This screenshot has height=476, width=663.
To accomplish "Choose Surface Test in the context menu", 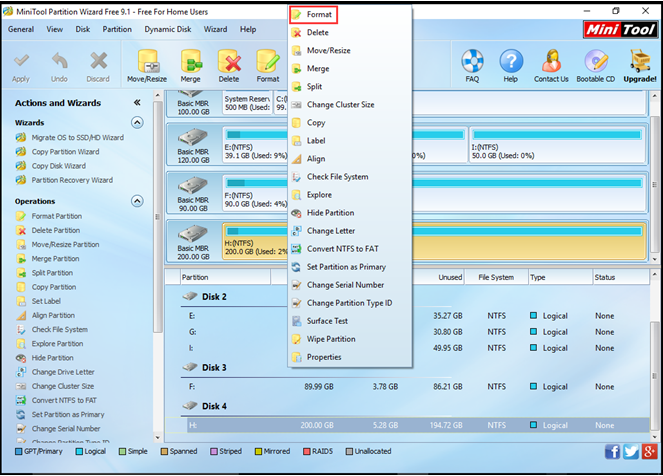I will (350, 321).
